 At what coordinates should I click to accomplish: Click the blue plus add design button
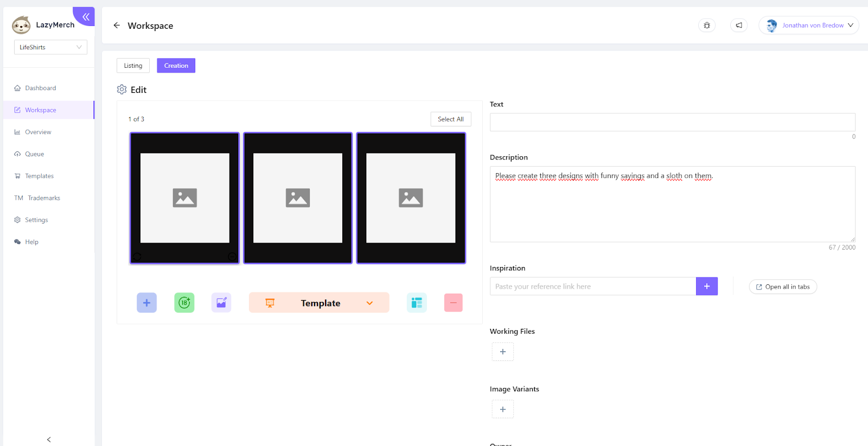[x=146, y=303]
